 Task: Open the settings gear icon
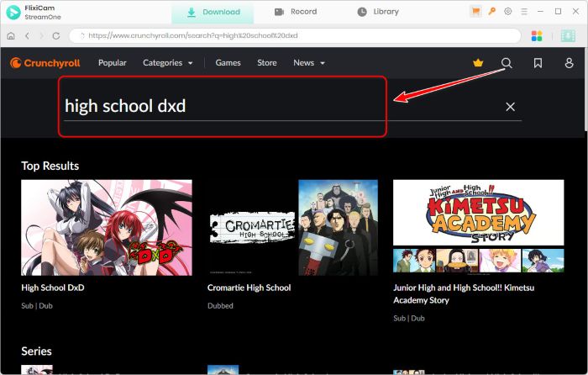pos(507,12)
